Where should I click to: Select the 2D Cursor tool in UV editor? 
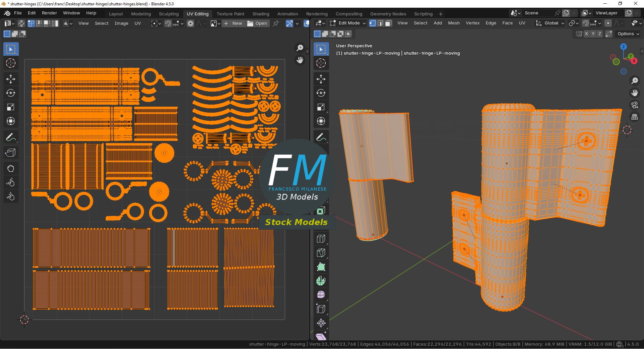click(x=11, y=63)
